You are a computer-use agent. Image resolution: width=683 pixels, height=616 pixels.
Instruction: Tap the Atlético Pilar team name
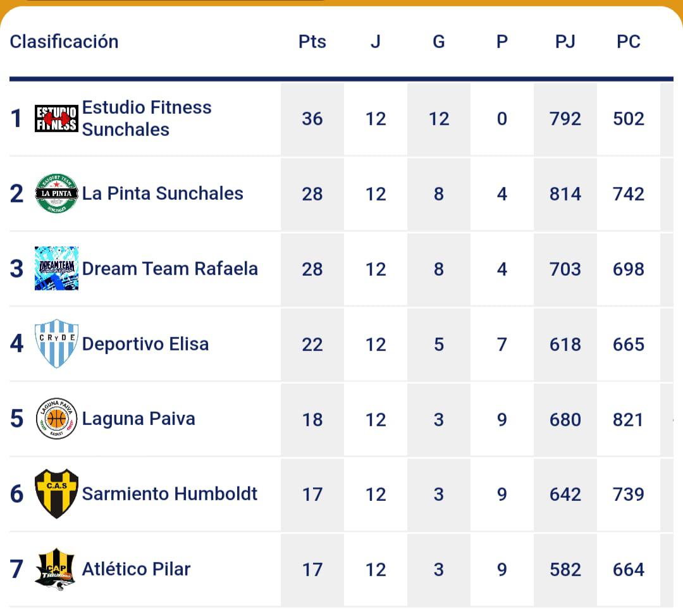click(136, 569)
